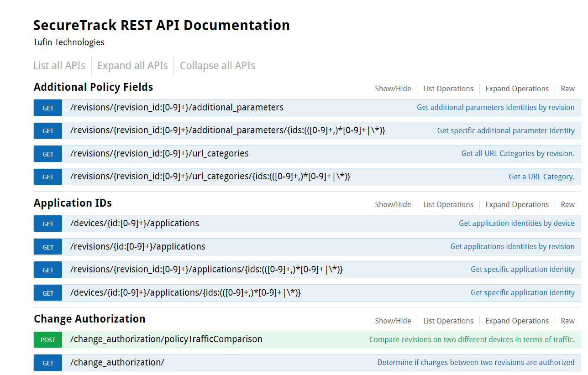Open 'Get all URL Categories by revision' description
Viewport: 588px width, 375px height.
[518, 154]
